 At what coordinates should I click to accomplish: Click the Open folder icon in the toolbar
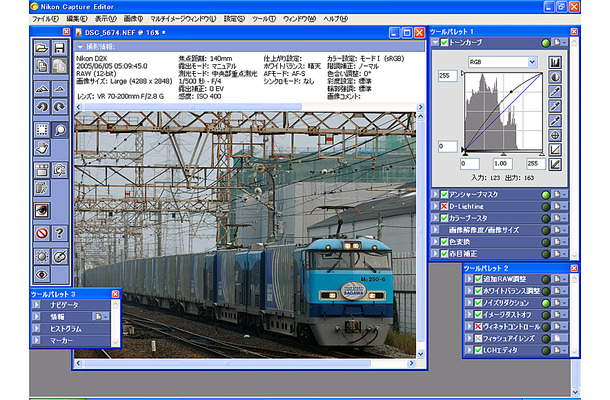42,48
